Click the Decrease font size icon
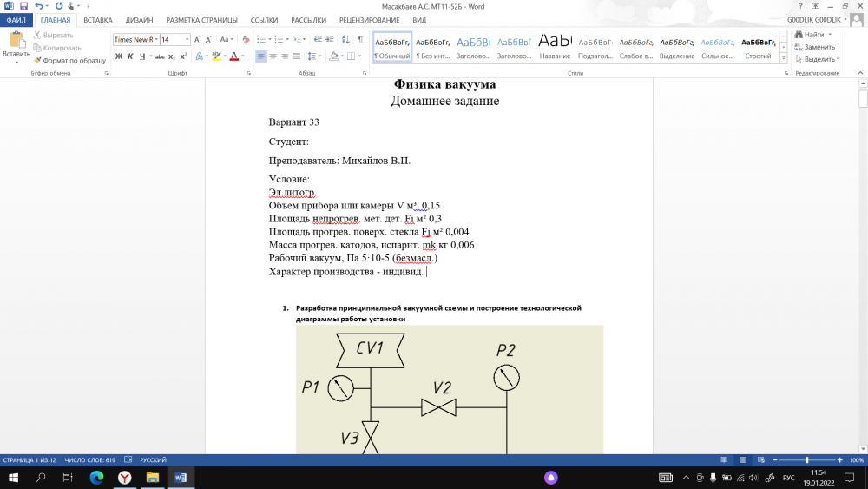This screenshot has height=489, width=868. [208, 39]
